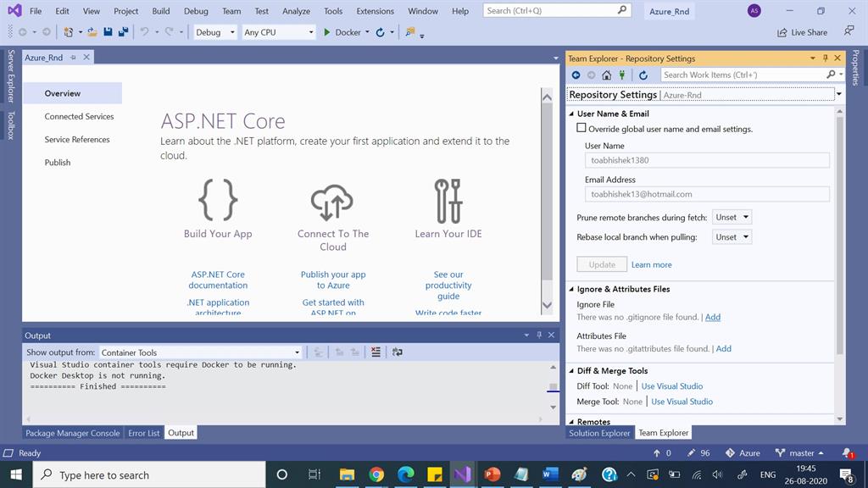
Task: Collapse the User Name & Email section
Action: click(x=572, y=114)
